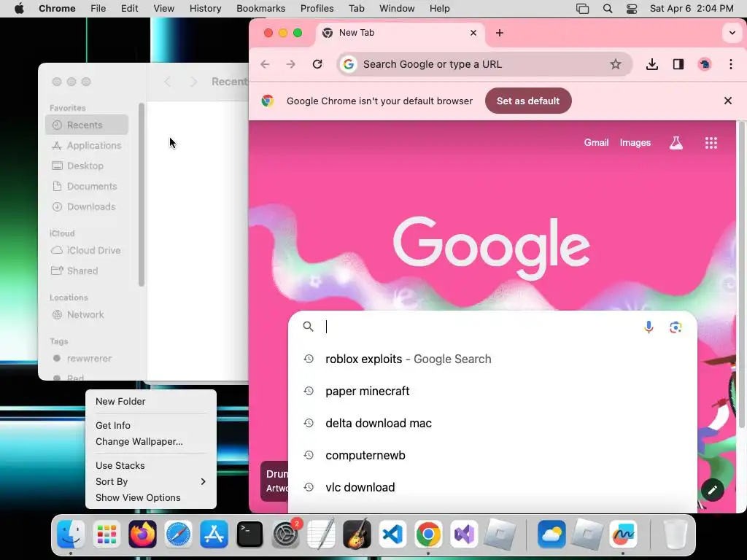Select Applications in Finder sidebar

coord(87,145)
